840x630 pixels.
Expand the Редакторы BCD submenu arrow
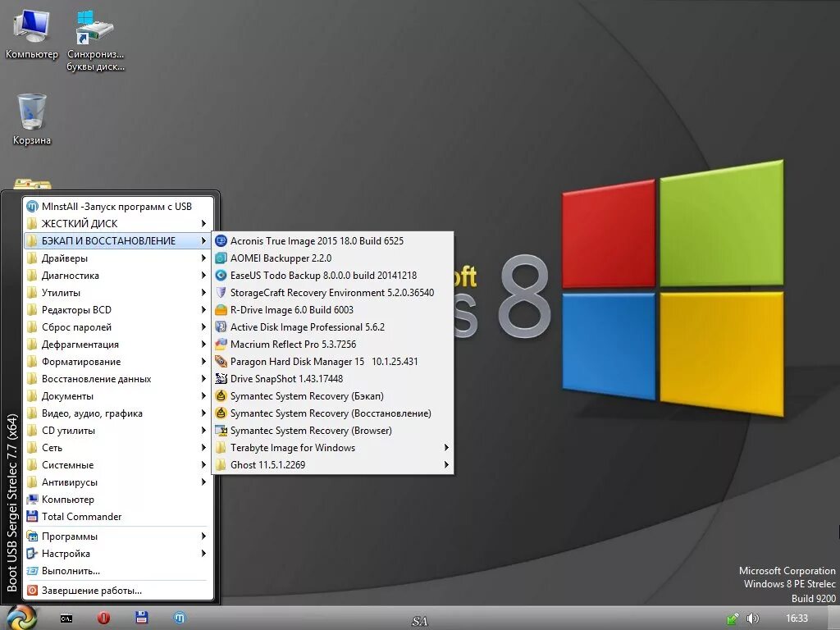click(x=203, y=309)
